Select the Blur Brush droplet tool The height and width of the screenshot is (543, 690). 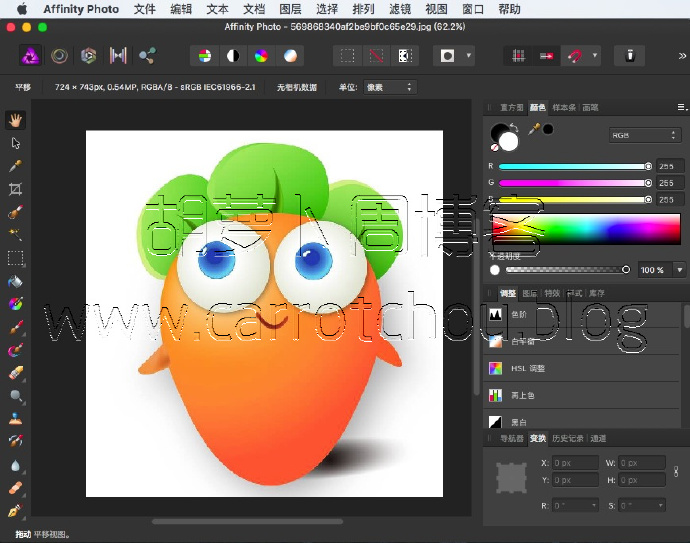tap(15, 465)
